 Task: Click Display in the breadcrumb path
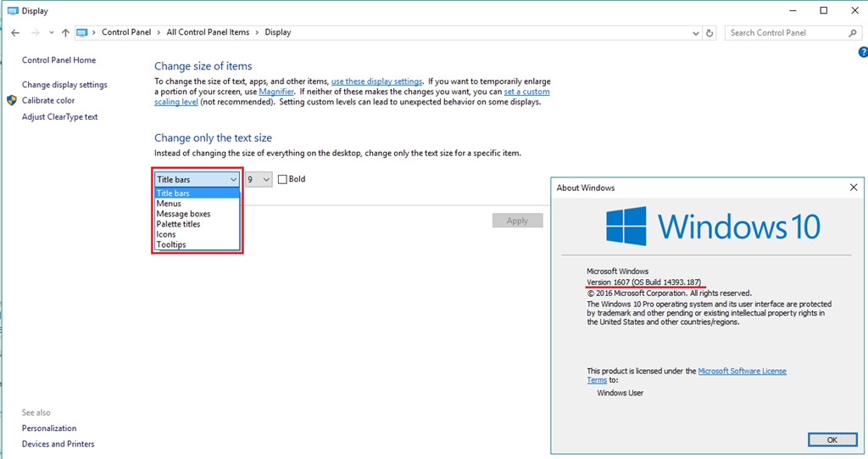tap(278, 32)
